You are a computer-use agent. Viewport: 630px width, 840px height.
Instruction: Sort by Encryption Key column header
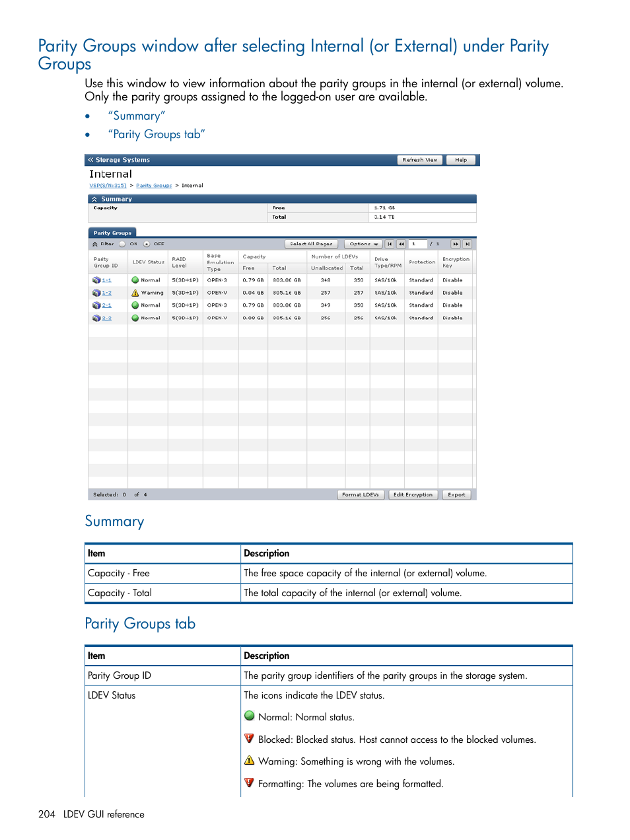coord(456,262)
